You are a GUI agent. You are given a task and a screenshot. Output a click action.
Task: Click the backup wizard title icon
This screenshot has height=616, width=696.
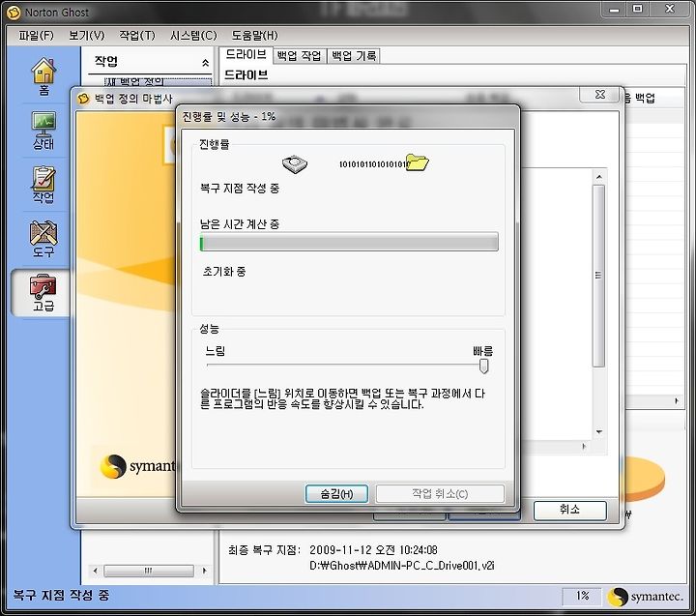[x=83, y=99]
